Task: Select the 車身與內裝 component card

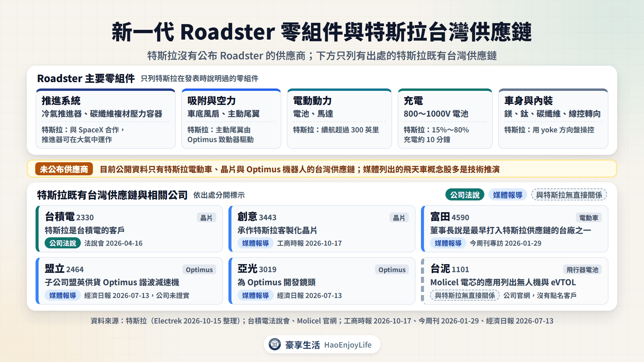Action: (553, 119)
